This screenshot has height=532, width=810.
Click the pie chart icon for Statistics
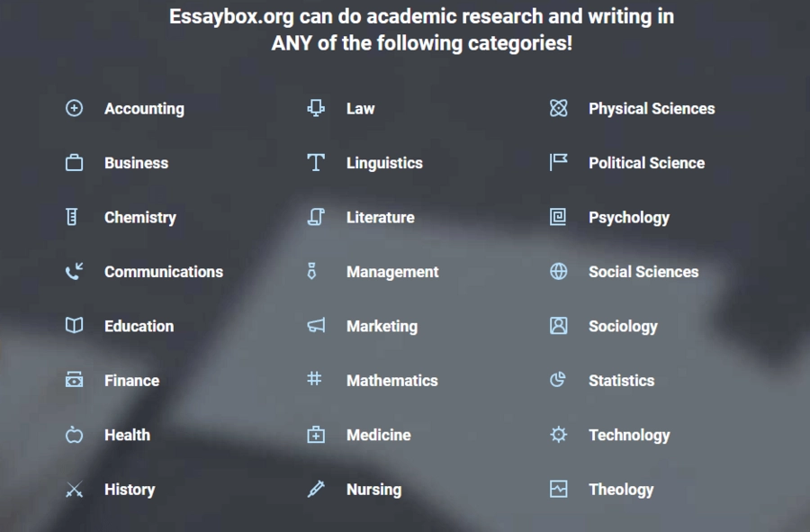click(558, 380)
